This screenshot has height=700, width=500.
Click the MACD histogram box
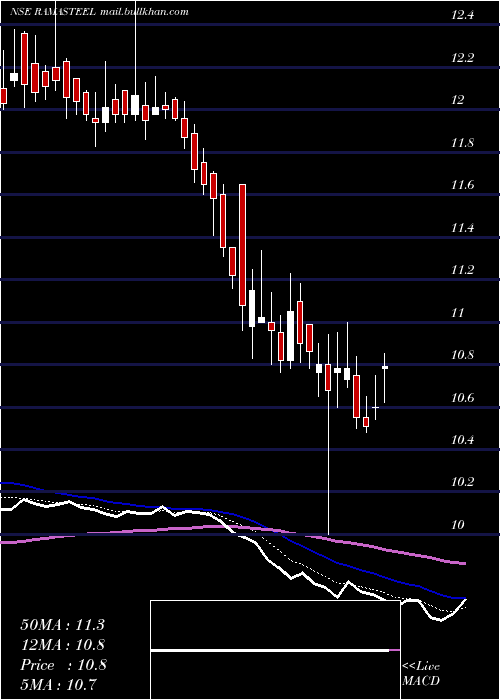point(275,650)
